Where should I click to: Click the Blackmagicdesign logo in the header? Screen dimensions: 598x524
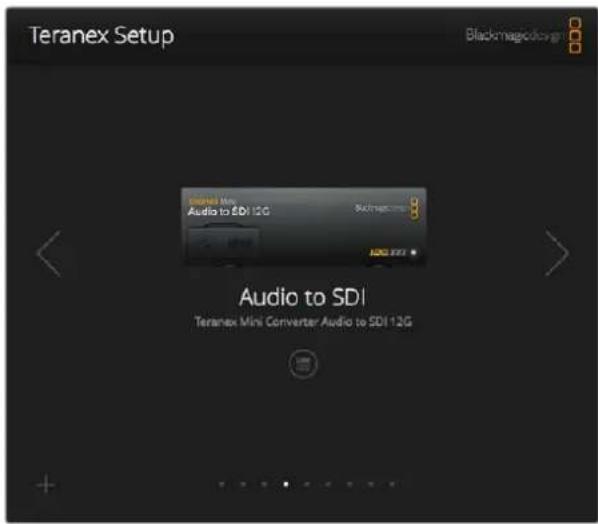tap(523, 35)
